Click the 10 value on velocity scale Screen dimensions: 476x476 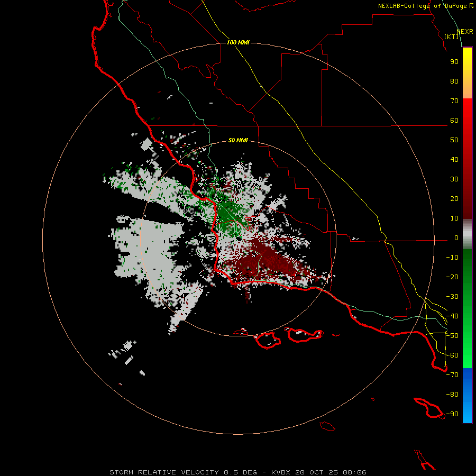[x=454, y=218]
